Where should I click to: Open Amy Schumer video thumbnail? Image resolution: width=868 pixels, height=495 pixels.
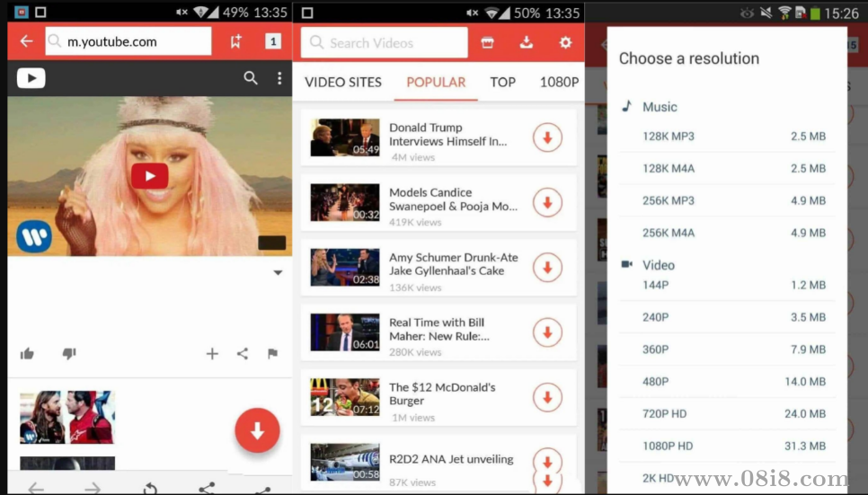345,268
